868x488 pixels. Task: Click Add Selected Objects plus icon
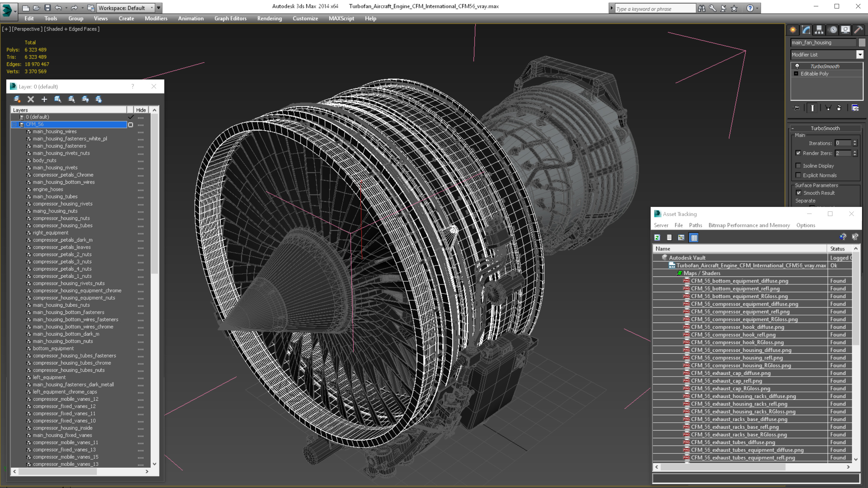click(x=44, y=99)
